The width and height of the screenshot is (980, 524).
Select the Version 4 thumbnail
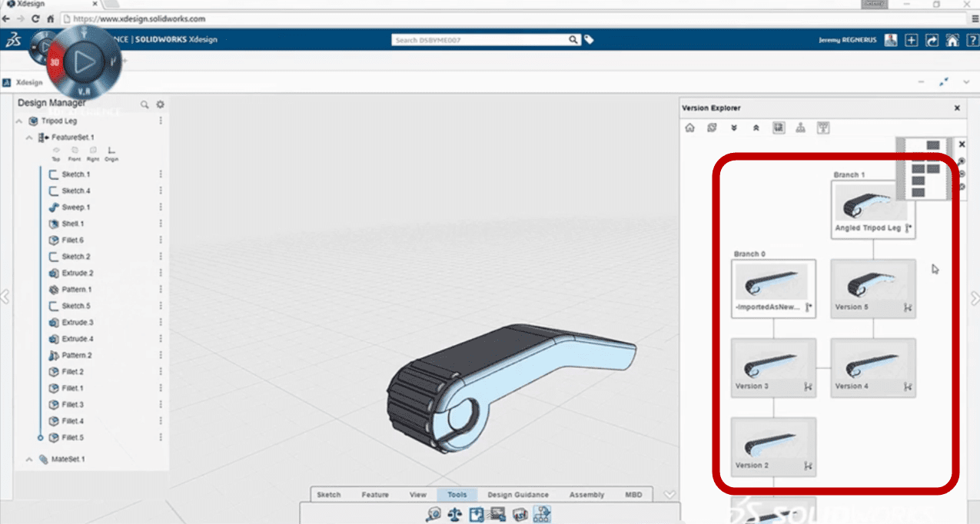click(x=872, y=367)
